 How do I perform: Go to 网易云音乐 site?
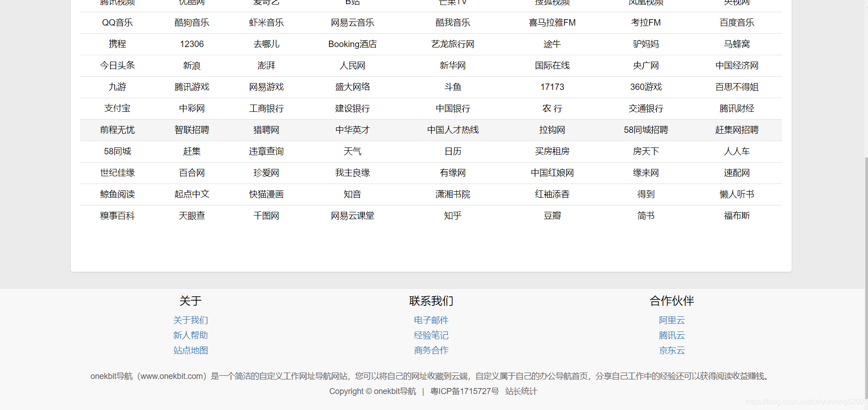(352, 23)
